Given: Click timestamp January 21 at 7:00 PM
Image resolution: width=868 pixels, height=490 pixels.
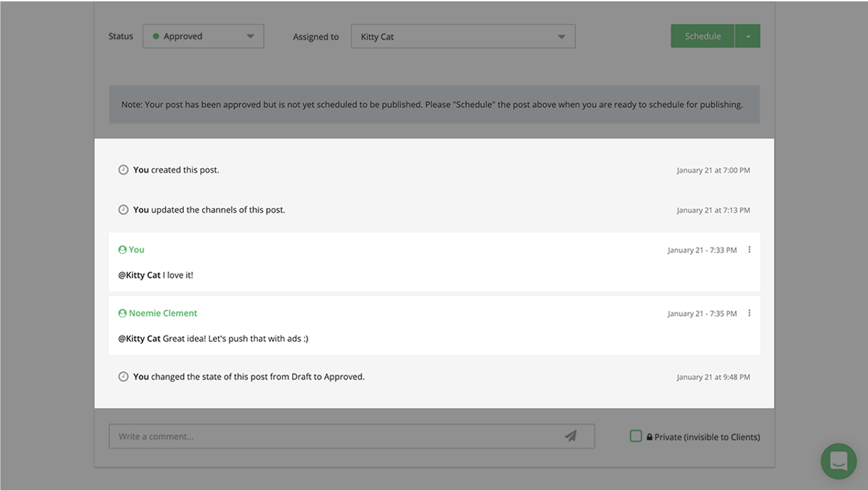Looking at the screenshot, I should pos(713,170).
